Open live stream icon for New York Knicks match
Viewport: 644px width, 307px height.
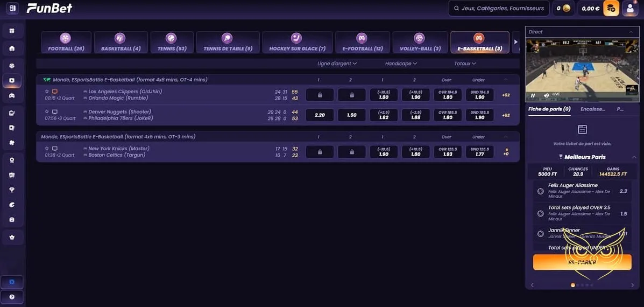pos(55,148)
